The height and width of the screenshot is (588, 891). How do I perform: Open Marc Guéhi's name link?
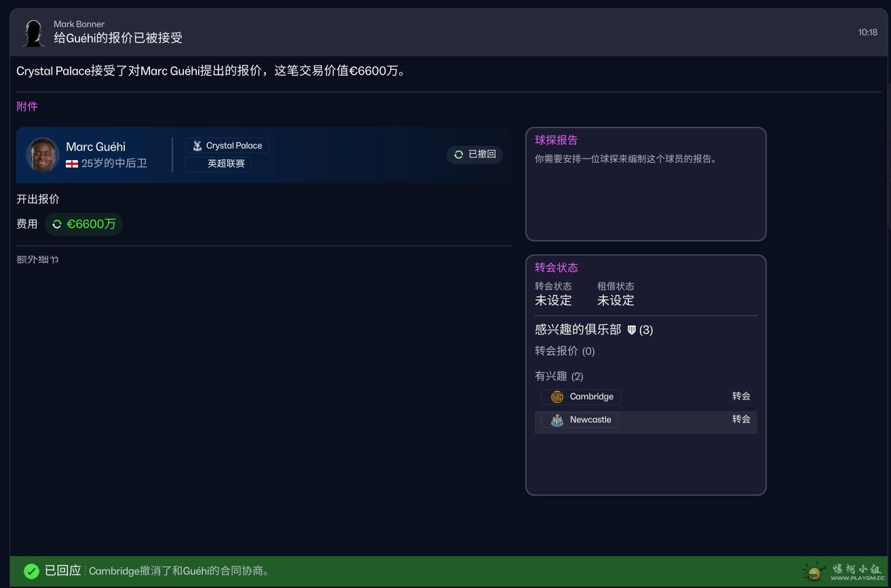point(96,146)
